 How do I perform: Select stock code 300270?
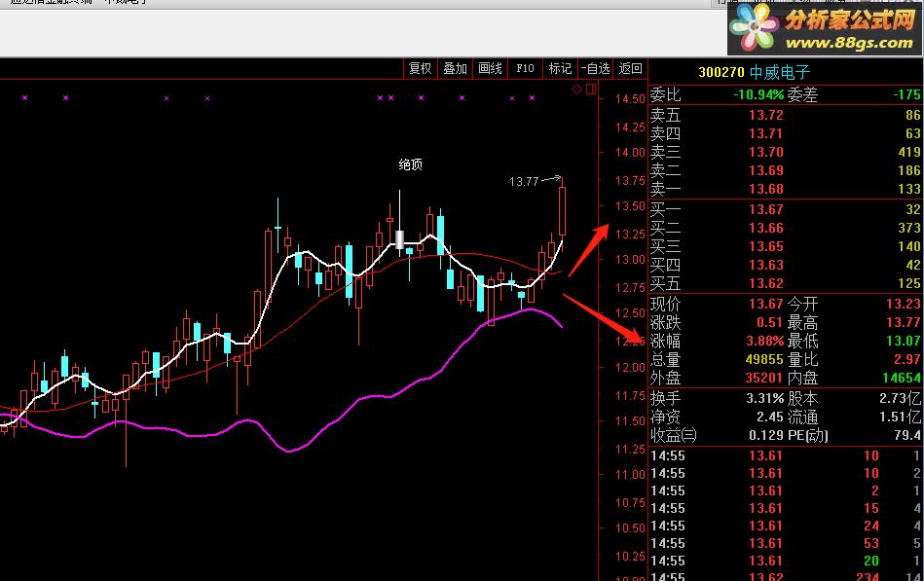point(721,72)
